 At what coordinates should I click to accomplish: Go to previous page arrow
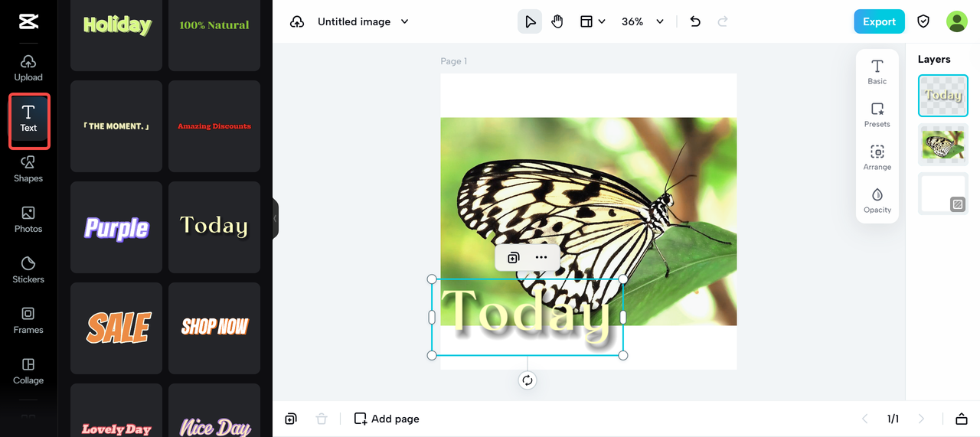pos(865,419)
